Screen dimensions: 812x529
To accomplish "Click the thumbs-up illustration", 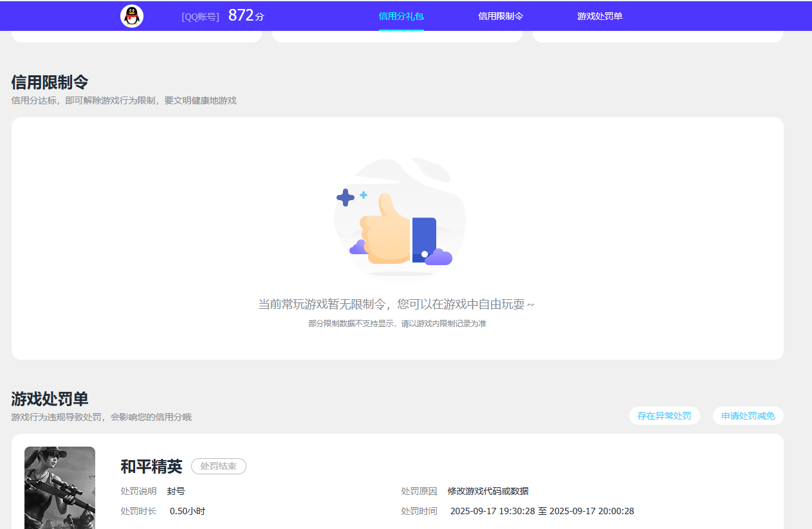I will point(400,219).
